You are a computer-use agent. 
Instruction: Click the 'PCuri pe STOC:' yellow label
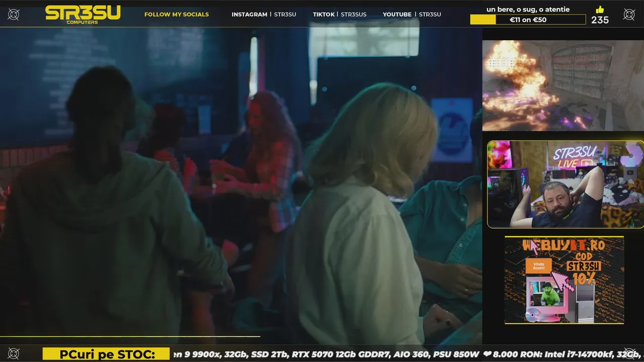(x=106, y=354)
